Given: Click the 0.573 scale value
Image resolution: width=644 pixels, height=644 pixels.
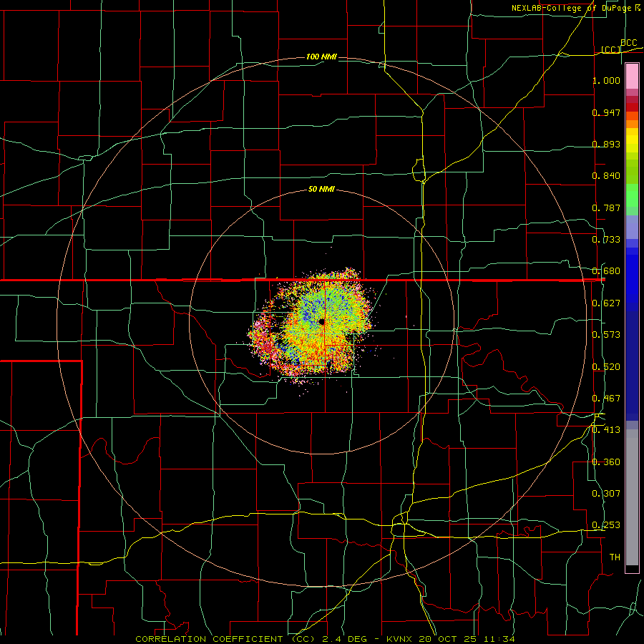Looking at the screenshot, I should 606,335.
